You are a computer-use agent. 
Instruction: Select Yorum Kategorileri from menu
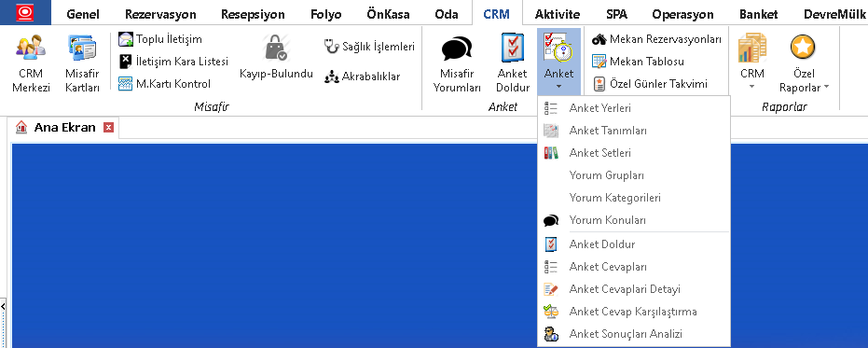pyautogui.click(x=634, y=198)
